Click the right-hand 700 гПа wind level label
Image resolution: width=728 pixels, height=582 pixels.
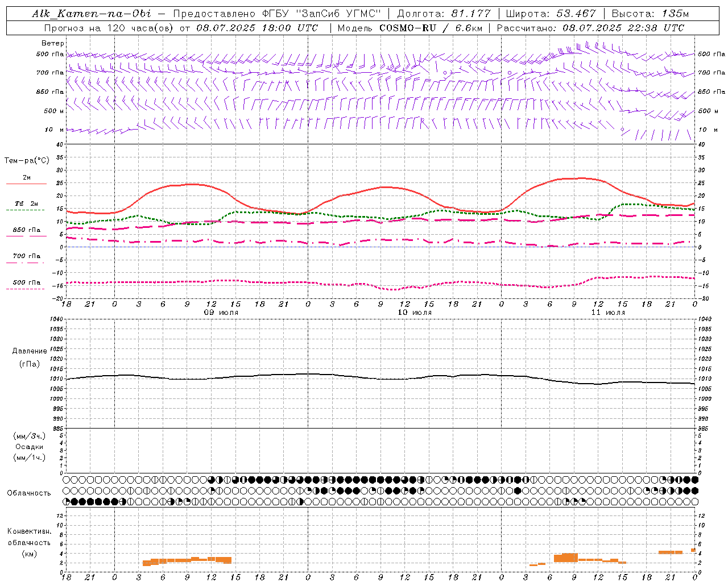[x=712, y=73]
